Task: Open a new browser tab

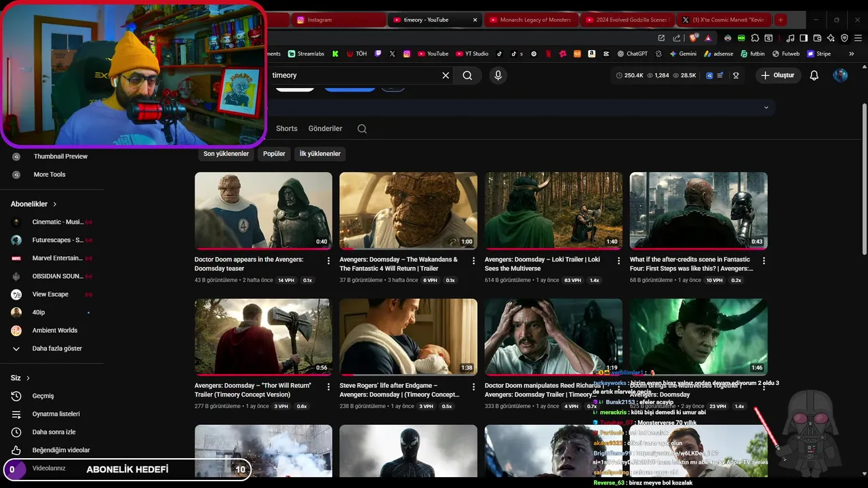Action: [x=781, y=20]
